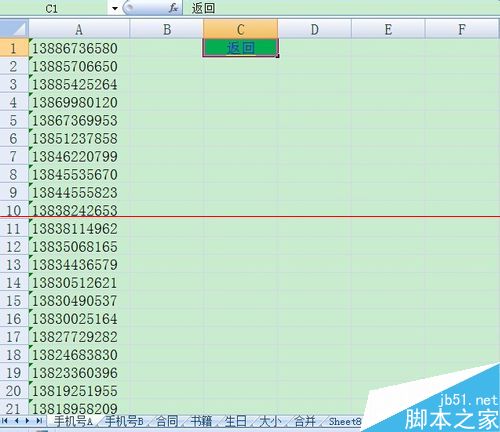This screenshot has height=432, width=500.
Task: Click cell with 13819251955
Action: [x=79, y=391]
